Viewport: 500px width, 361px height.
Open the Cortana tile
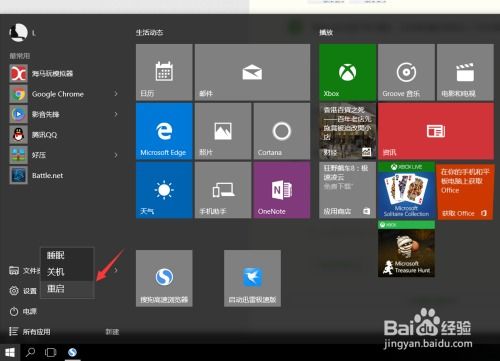(282, 131)
